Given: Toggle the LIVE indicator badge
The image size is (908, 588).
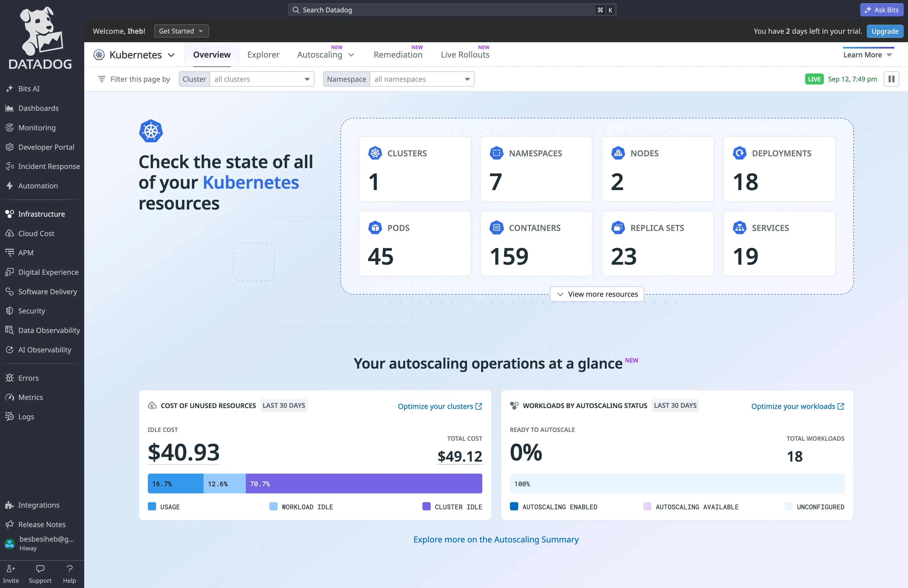Looking at the screenshot, I should click(814, 79).
